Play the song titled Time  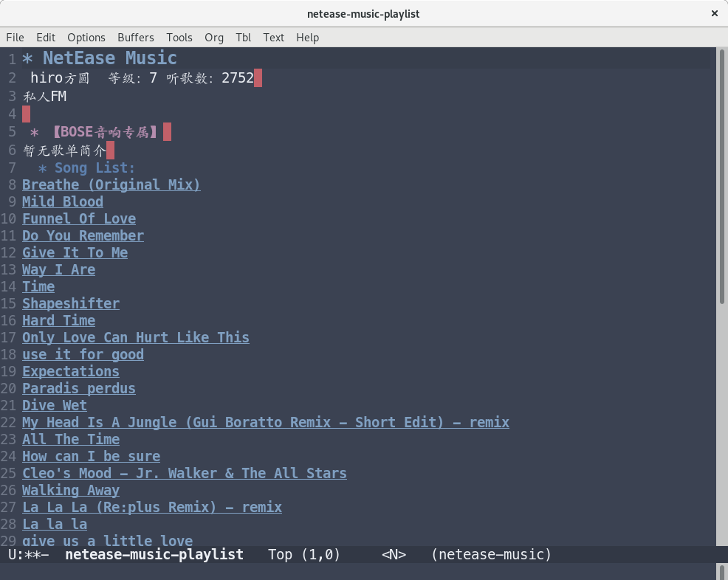38,287
